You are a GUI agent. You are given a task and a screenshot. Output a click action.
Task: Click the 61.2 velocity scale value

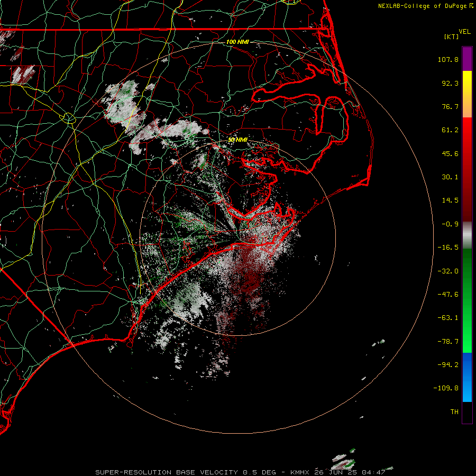[x=450, y=130]
